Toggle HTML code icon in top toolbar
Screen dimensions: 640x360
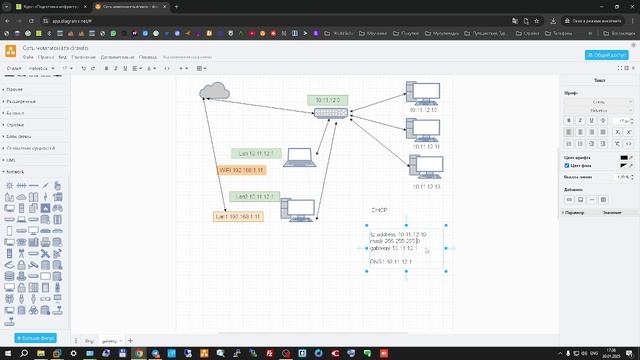click(167, 69)
